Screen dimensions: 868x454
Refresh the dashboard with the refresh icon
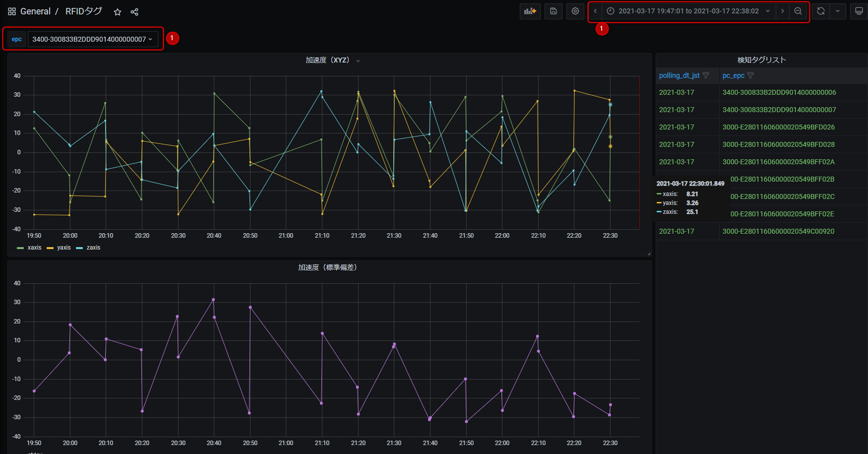[x=820, y=11]
